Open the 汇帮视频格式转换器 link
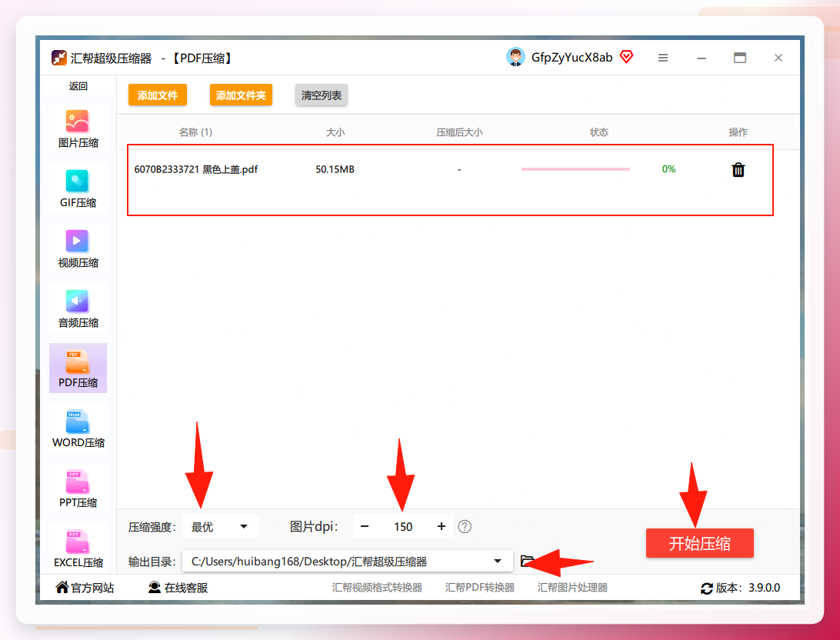 [377, 588]
